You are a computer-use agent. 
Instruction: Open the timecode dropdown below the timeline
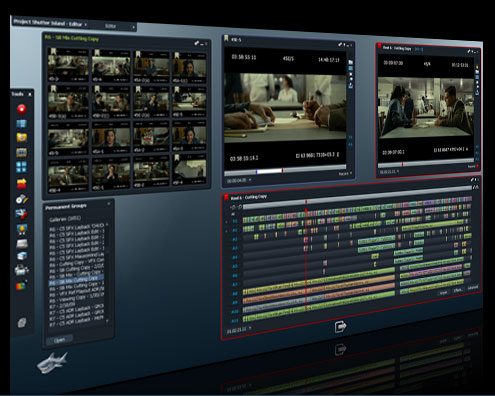pyautogui.click(x=250, y=328)
